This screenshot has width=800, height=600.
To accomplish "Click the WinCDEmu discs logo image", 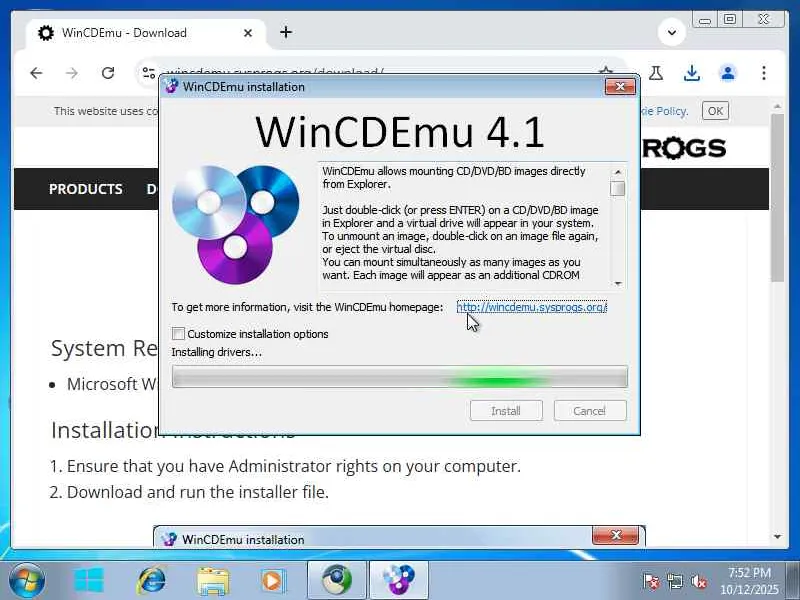I will pyautogui.click(x=235, y=224).
